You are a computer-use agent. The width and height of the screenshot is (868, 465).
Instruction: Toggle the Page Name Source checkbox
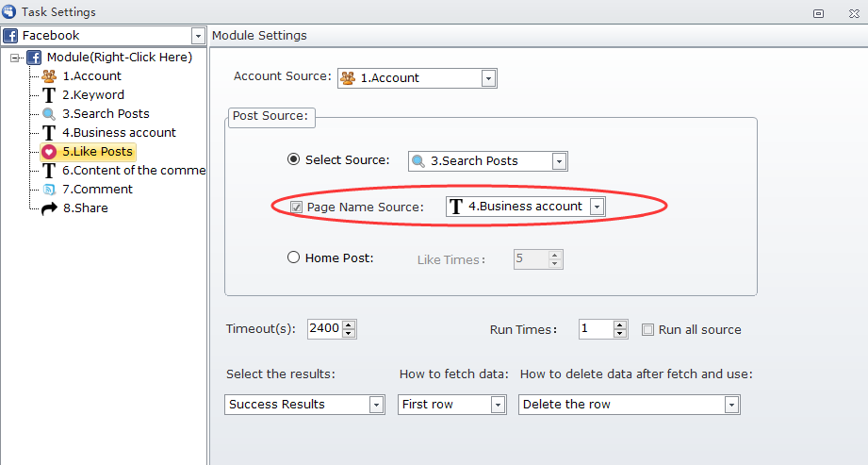[296, 207]
